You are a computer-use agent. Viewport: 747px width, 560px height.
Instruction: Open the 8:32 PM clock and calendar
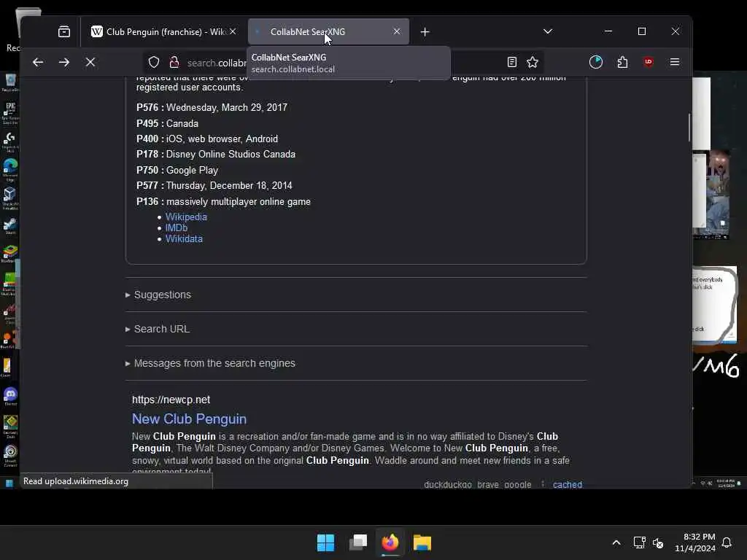(x=694, y=542)
